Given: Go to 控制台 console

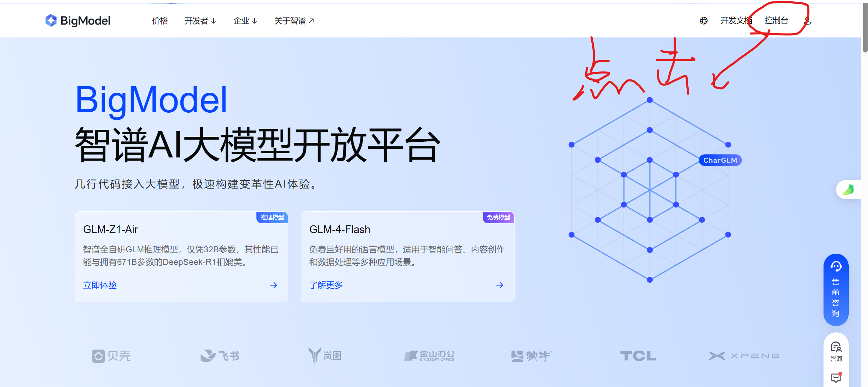Looking at the screenshot, I should (x=776, y=21).
